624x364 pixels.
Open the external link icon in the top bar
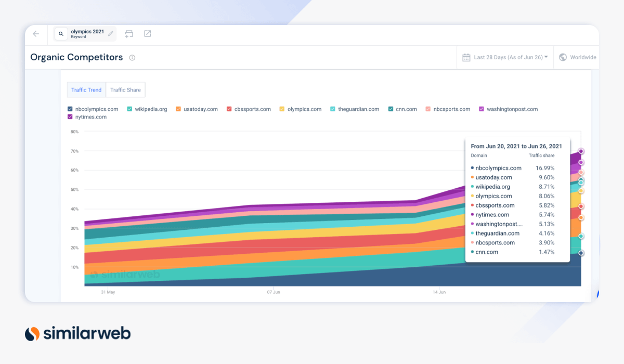coord(148,34)
